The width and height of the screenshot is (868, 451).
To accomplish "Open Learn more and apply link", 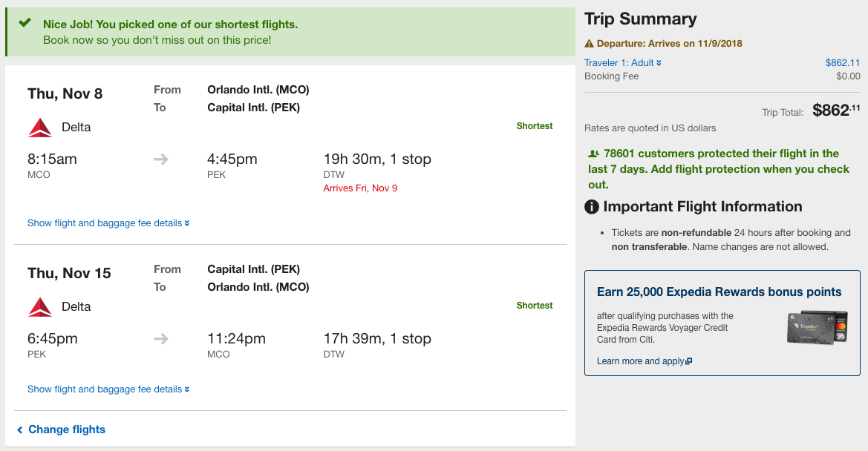I will [645, 361].
